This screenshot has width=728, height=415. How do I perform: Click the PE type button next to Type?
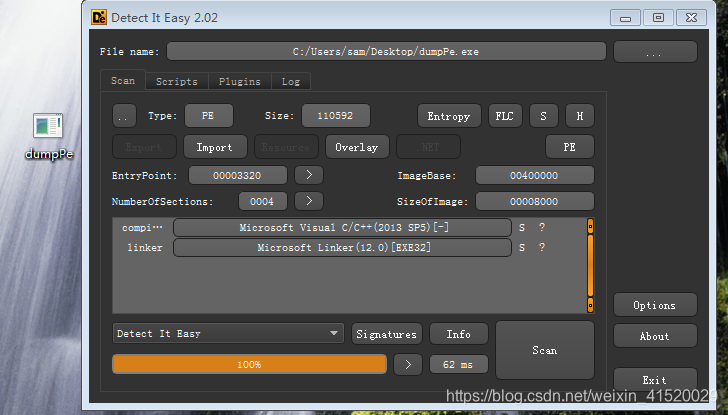coord(209,116)
